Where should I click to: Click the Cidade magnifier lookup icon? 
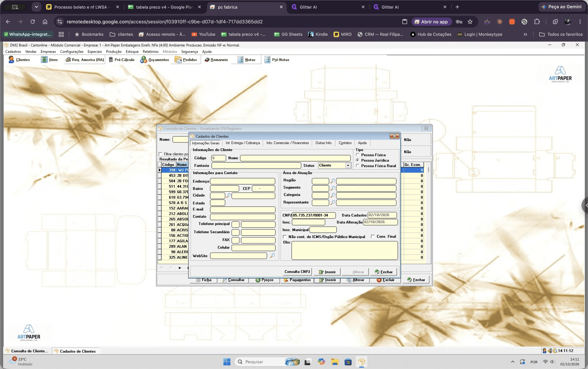pos(228,196)
